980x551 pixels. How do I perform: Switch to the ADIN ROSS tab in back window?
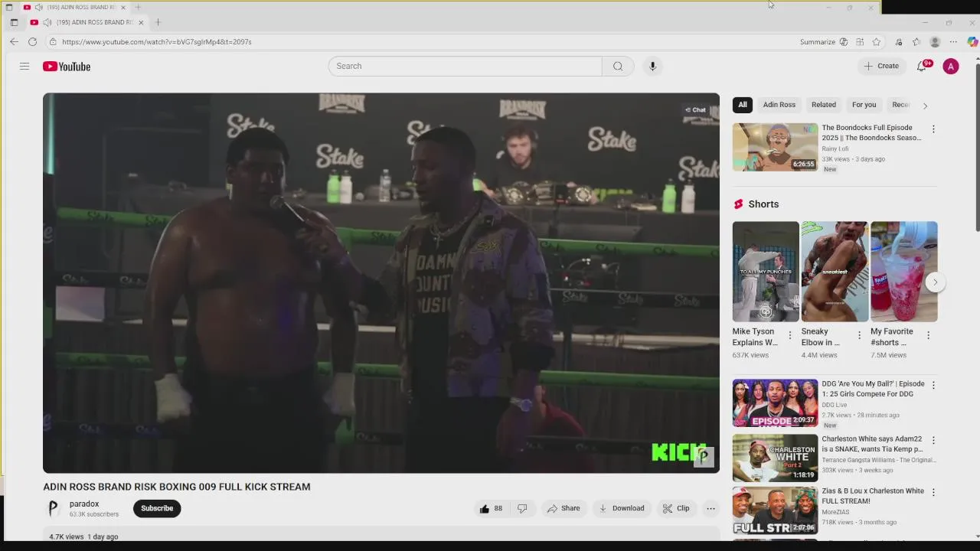coord(75,7)
